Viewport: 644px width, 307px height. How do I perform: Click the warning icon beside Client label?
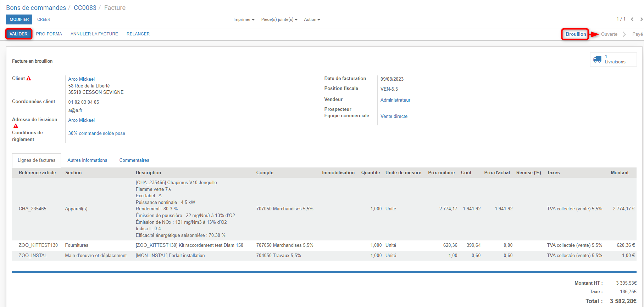(29, 79)
